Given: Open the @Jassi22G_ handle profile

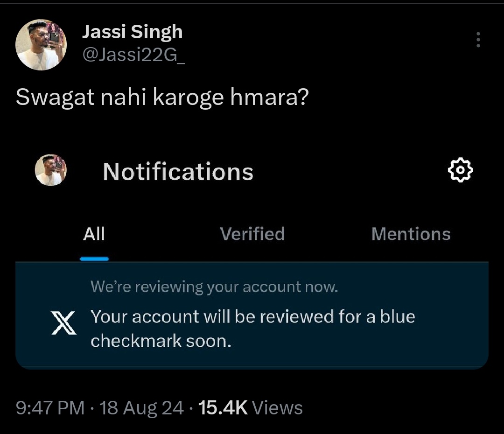Looking at the screenshot, I should click(x=134, y=55).
